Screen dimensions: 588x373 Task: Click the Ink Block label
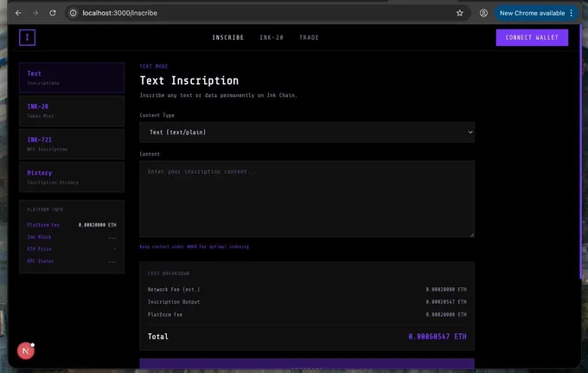tap(39, 237)
